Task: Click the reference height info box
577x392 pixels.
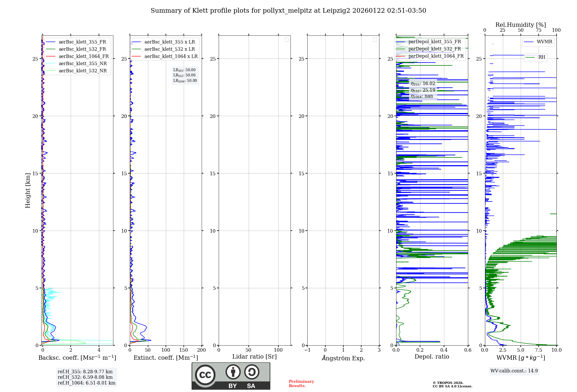Action: (86, 377)
